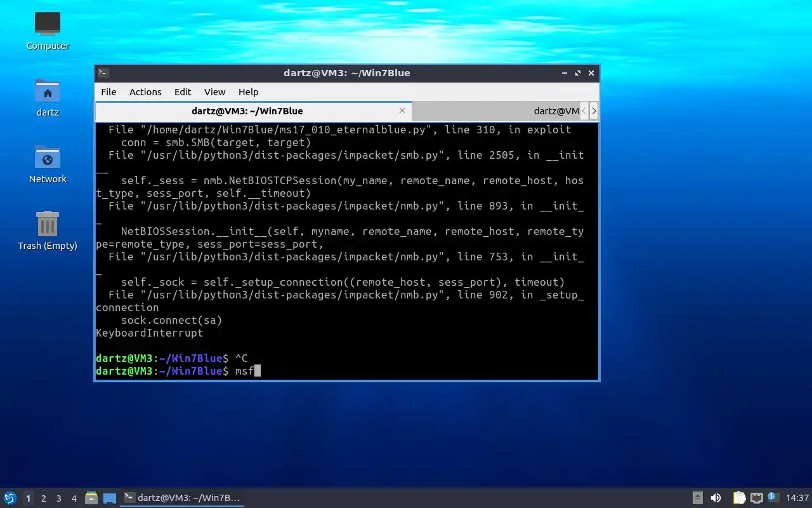
Task: Click the ms17_010_eternalblue.py line 310 text
Action: point(340,130)
